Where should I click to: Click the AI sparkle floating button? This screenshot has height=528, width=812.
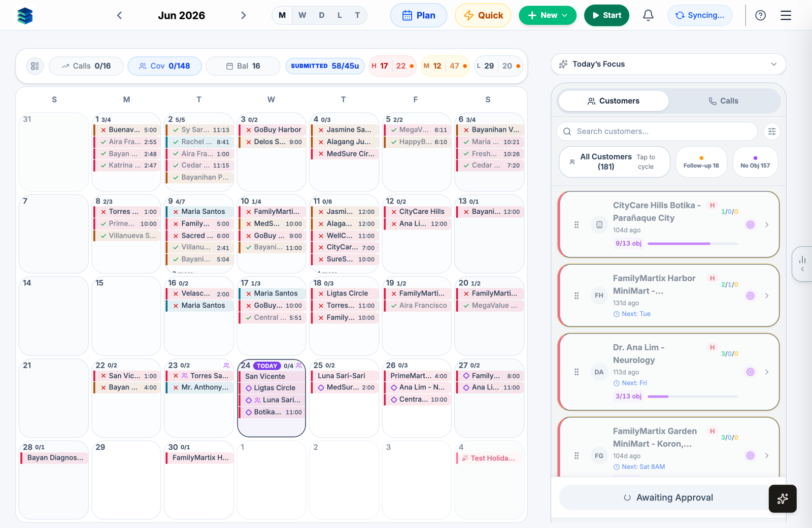tap(783, 499)
